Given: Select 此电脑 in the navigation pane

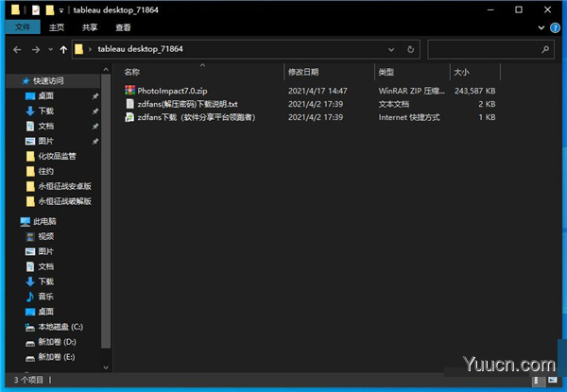Looking at the screenshot, I should click(44, 221).
